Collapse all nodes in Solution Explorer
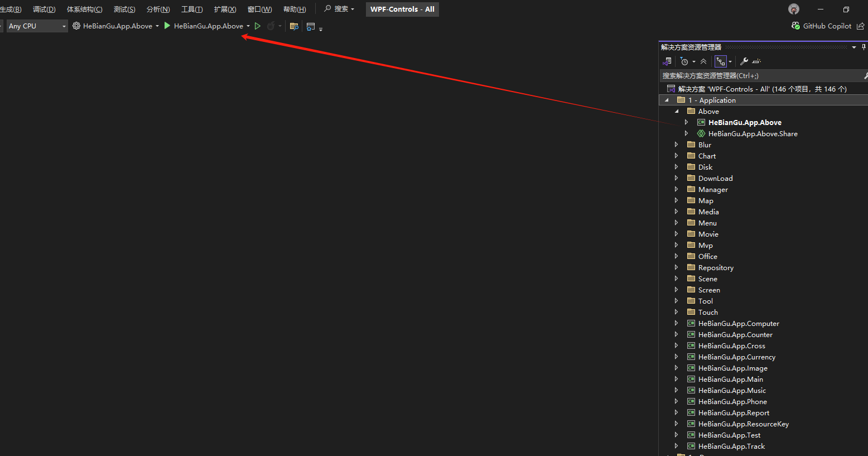 703,61
